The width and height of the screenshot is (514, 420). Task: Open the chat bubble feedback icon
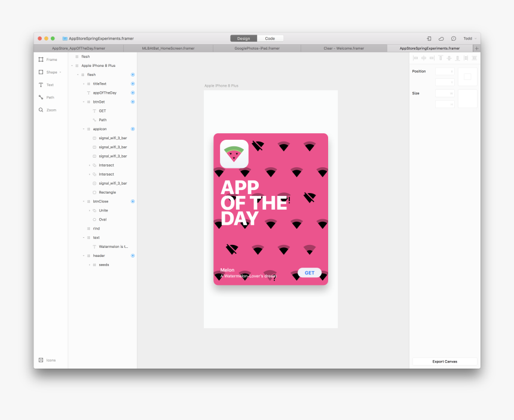tap(454, 39)
